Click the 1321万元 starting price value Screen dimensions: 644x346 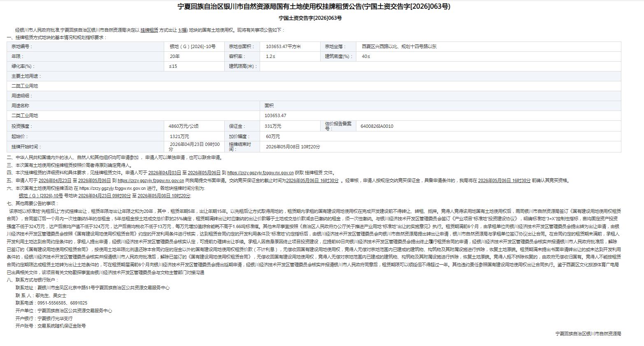(x=179, y=136)
